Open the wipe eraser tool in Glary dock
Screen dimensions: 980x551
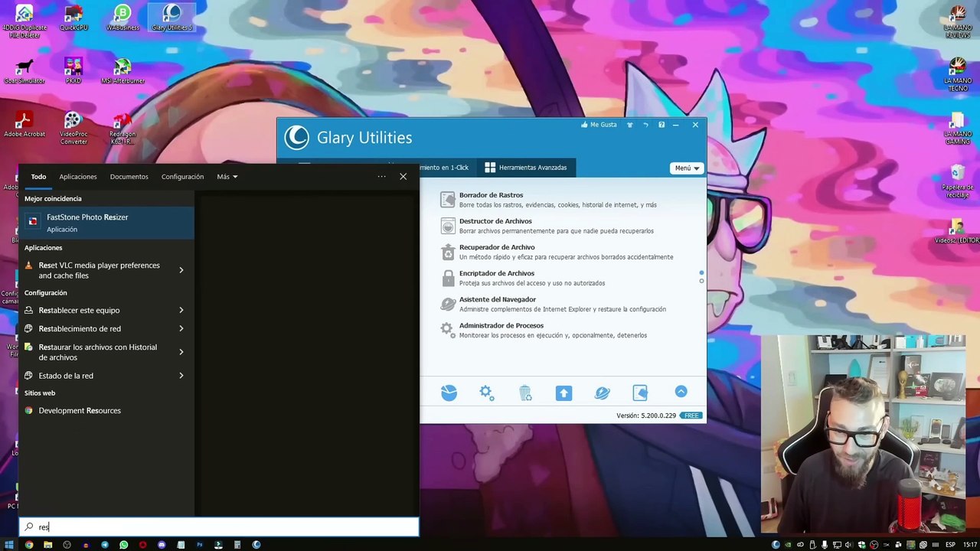640,393
